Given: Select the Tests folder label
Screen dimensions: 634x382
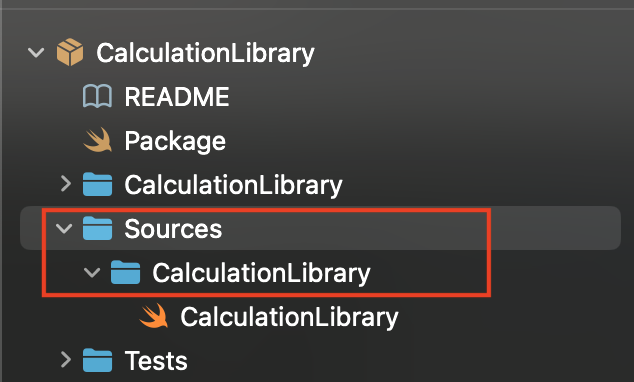Looking at the screenshot, I should (x=156, y=360).
